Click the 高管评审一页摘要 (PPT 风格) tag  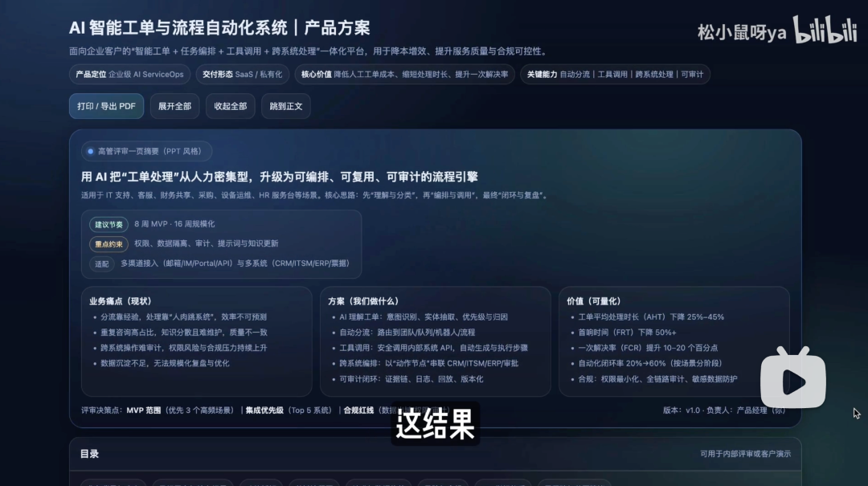pyautogui.click(x=146, y=151)
